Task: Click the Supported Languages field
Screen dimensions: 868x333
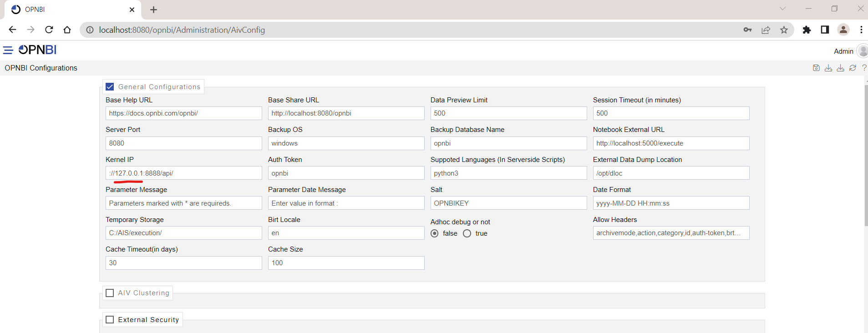Action: coord(509,173)
